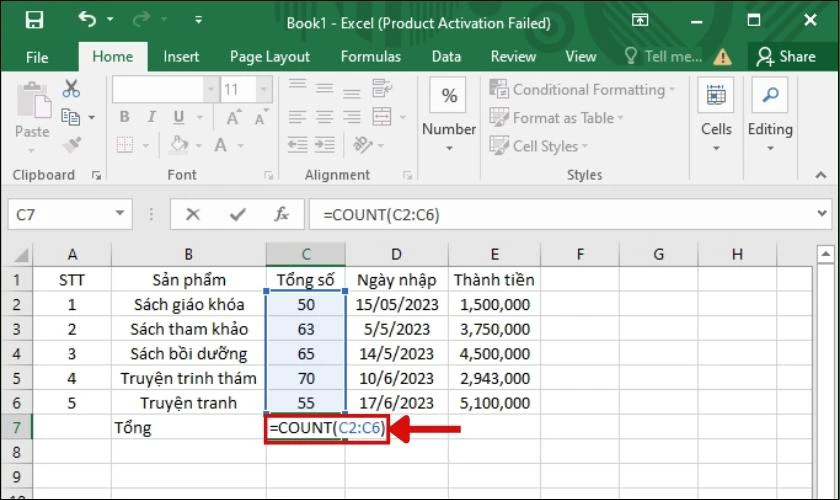
Task: Toggle Underline formatting
Action: [179, 116]
